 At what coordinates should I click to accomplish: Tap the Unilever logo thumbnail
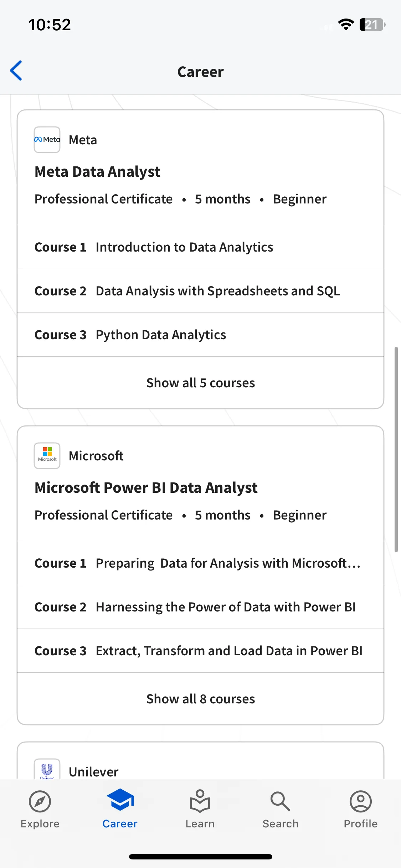(47, 769)
